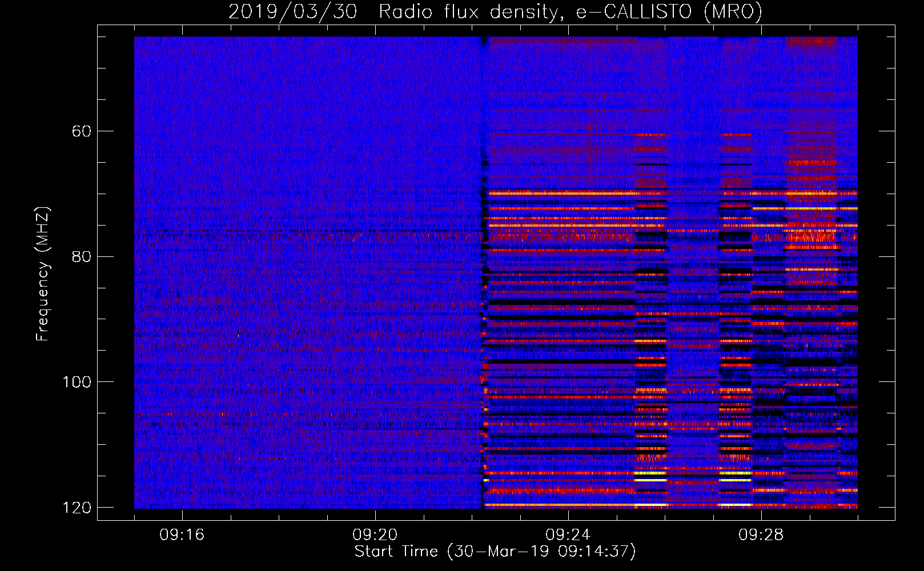The image size is (924, 571).
Task: Click the 09:20 time tick label
Action: 375,535
